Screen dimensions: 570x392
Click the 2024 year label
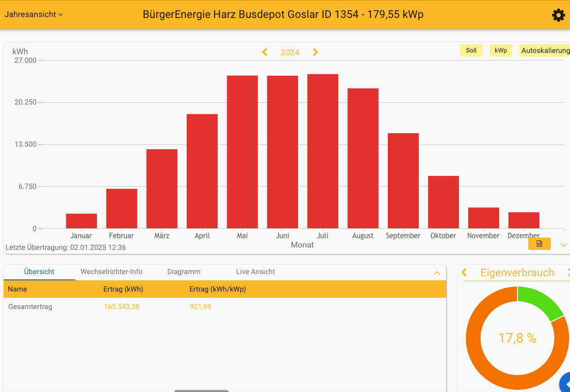(x=290, y=52)
